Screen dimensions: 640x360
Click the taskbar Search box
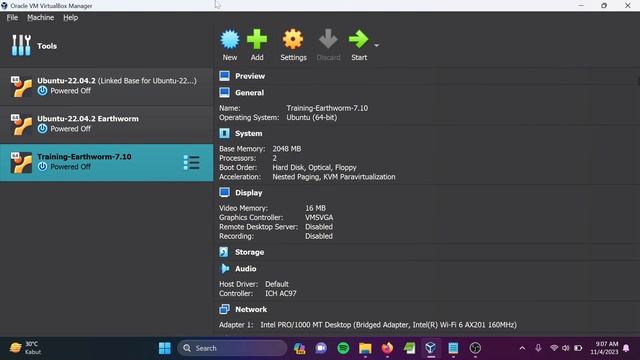232,348
